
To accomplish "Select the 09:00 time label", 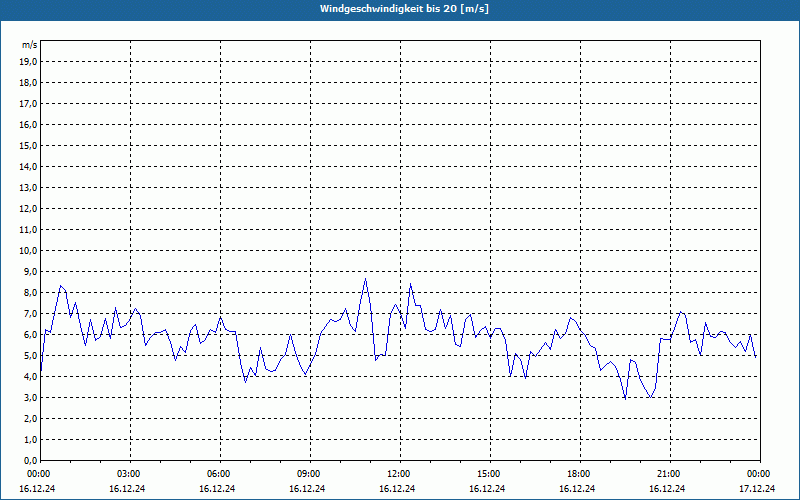I will click(310, 474).
